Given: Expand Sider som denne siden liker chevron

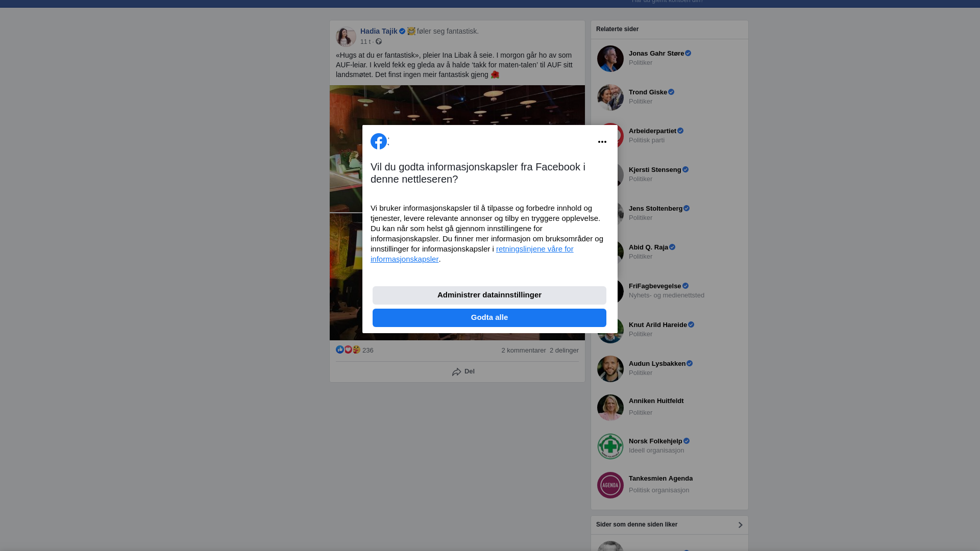Looking at the screenshot, I should click(x=740, y=525).
